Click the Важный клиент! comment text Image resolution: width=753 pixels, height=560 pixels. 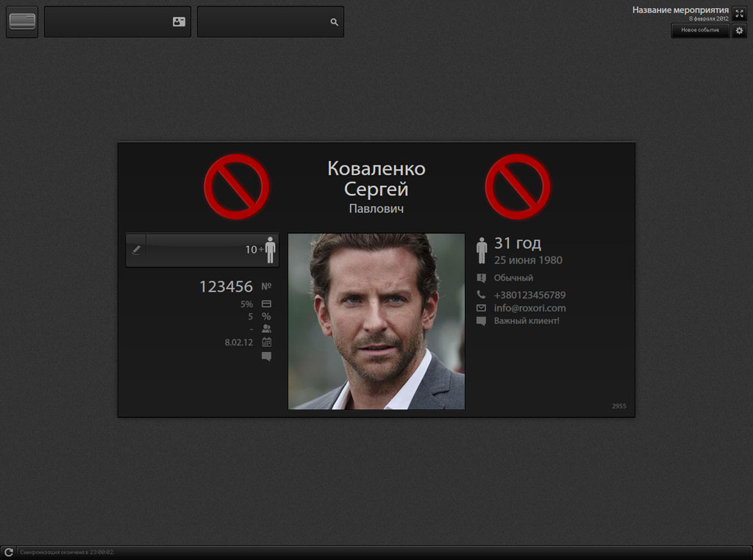527,321
